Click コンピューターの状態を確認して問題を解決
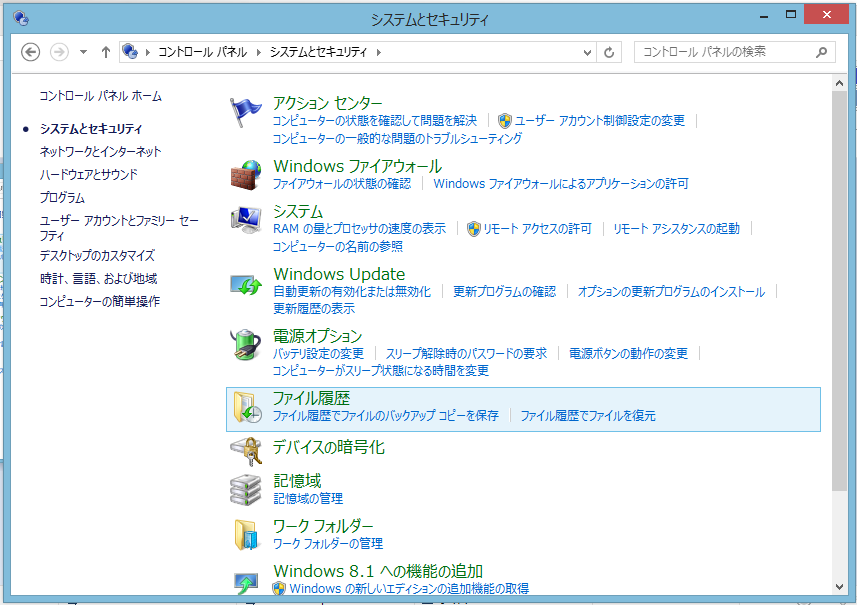Viewport: 857px width, 605px height. point(374,121)
